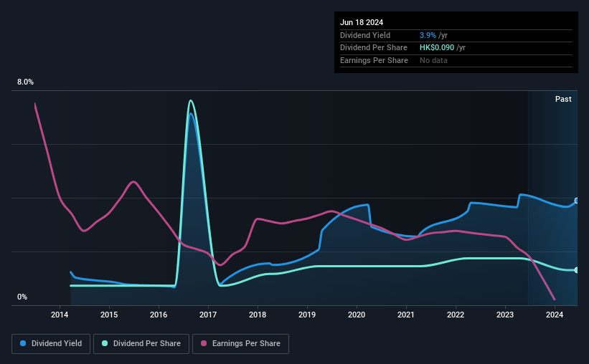The height and width of the screenshot is (364, 589).
Task: Click the Jun 18 2024 tooltip date
Action: click(362, 22)
